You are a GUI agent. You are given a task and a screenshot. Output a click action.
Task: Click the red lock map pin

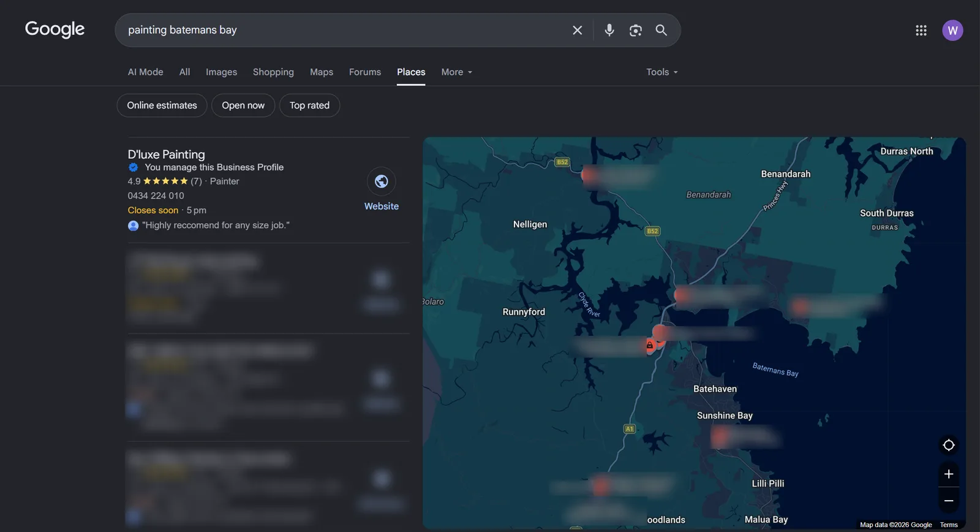coord(650,345)
